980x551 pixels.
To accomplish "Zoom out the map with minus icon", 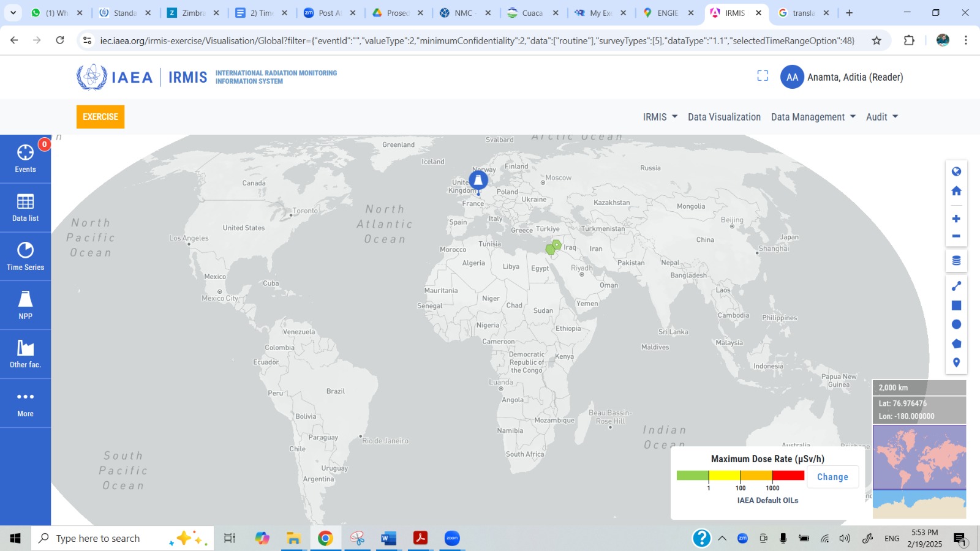I will click(956, 236).
